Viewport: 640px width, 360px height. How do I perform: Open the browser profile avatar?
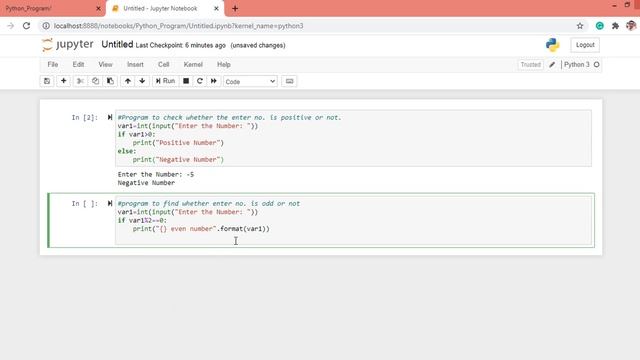[x=631, y=26]
